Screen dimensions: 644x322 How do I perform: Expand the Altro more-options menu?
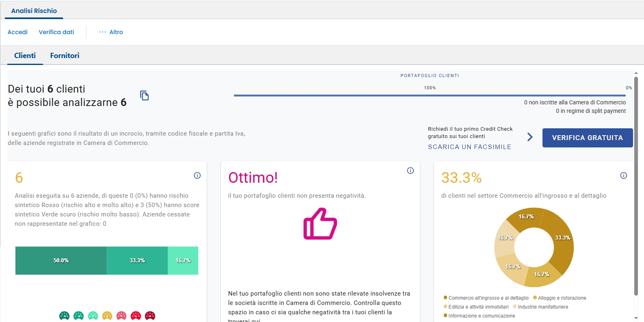point(111,32)
